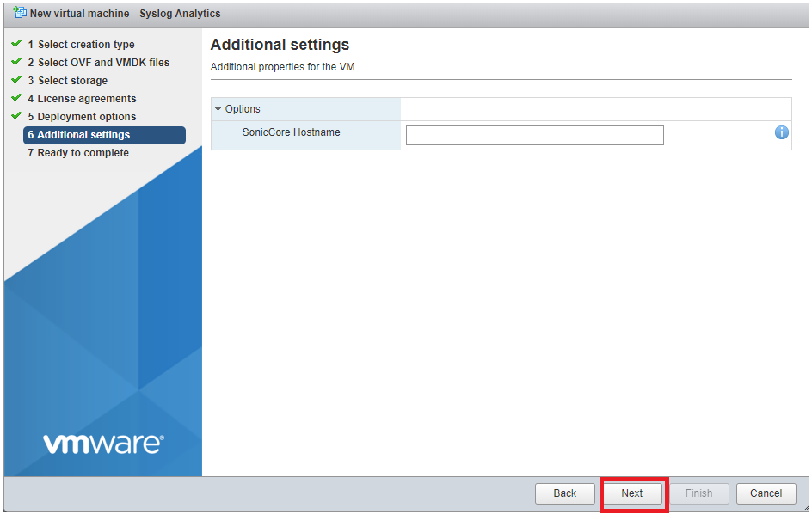The width and height of the screenshot is (812, 514).
Task: Cancel the new virtual machine wizard
Action: [x=766, y=493]
